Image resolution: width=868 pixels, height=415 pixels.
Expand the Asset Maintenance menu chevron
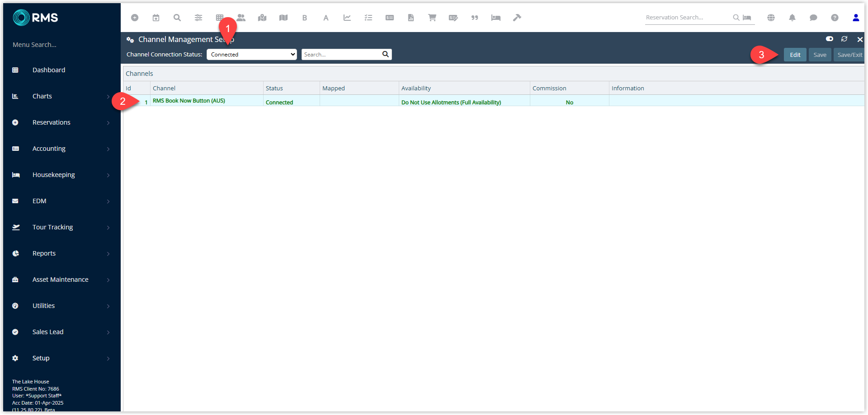(108, 280)
